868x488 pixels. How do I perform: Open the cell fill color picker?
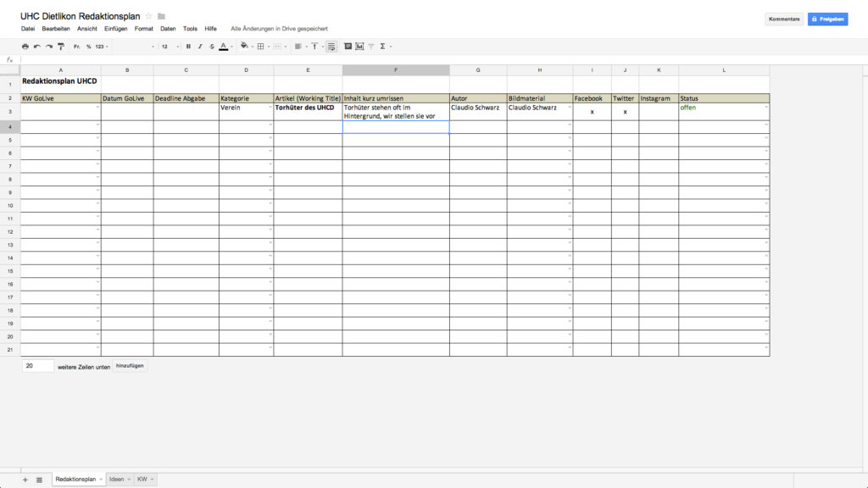[244, 47]
